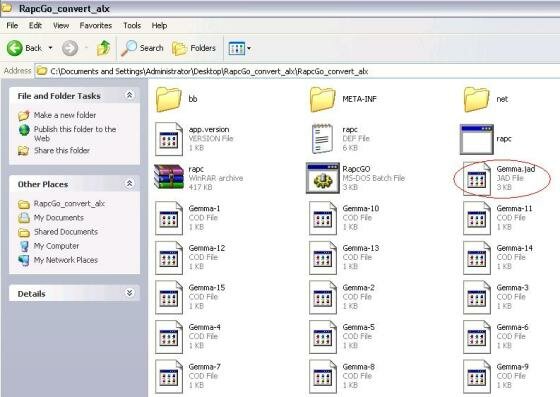Select the Gemma-10 COD file icon

point(322,218)
